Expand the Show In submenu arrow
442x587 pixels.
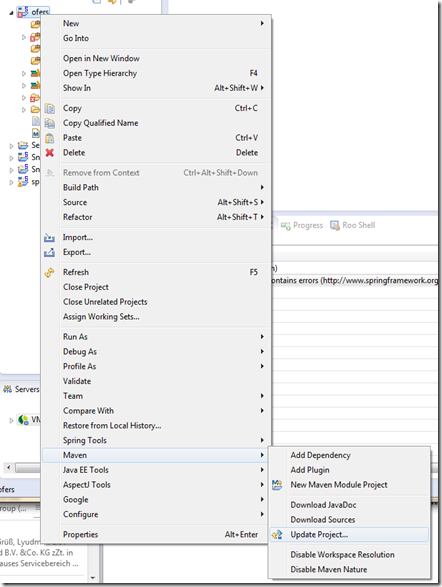(262, 88)
